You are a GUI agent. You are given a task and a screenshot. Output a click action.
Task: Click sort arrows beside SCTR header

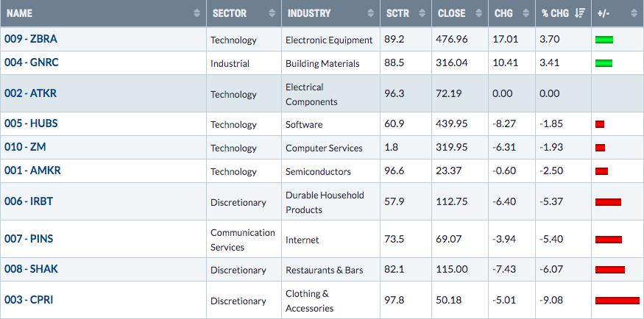coord(422,13)
